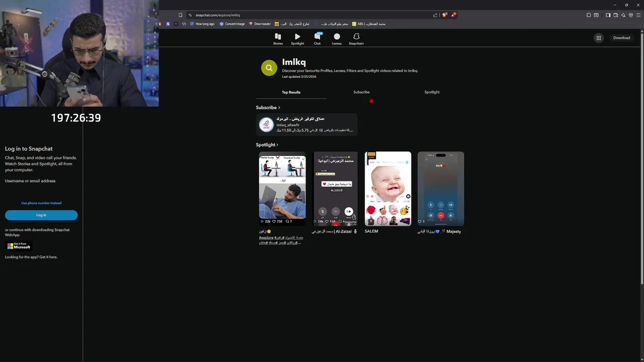
Task: Click the green search icon beside Imlkq
Action: click(269, 68)
